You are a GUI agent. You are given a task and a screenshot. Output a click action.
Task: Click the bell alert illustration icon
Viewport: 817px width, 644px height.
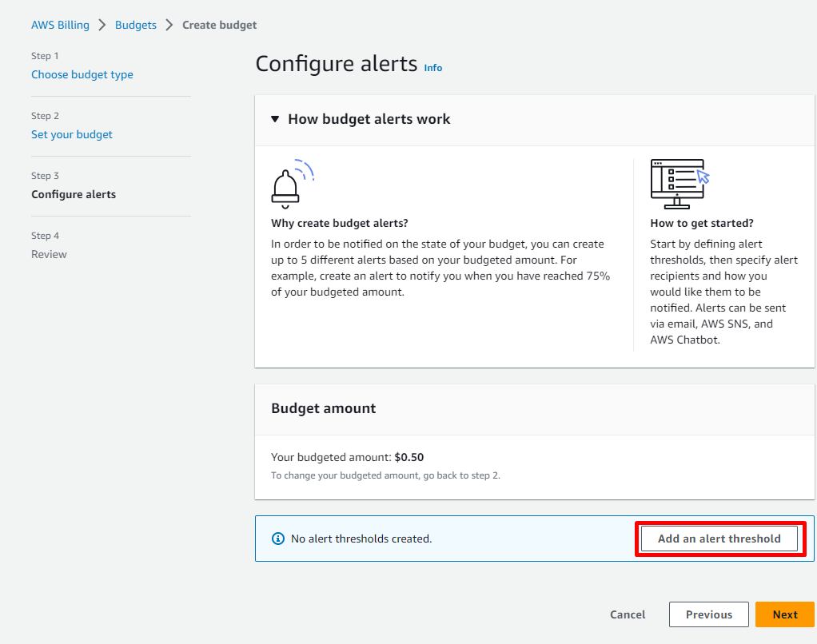click(291, 184)
